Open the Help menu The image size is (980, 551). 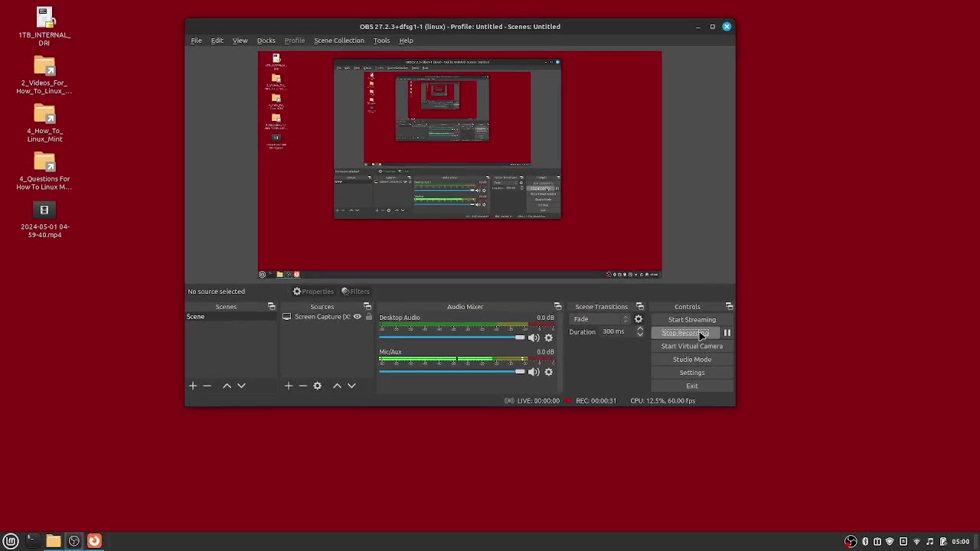tap(406, 41)
